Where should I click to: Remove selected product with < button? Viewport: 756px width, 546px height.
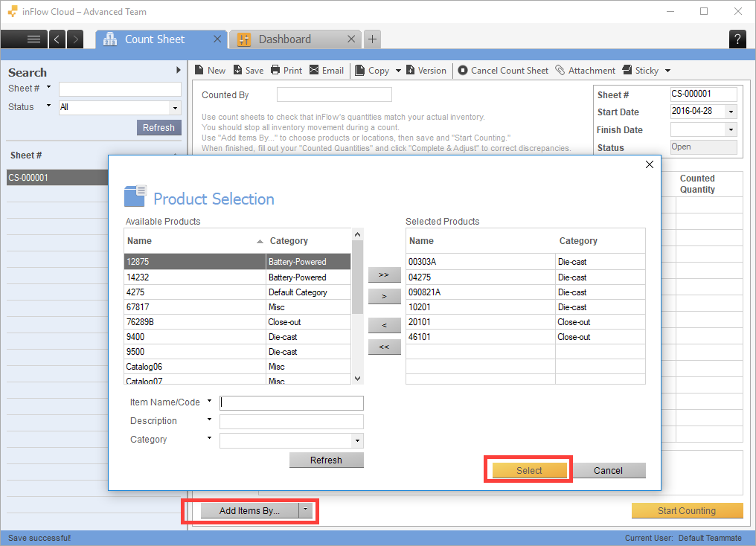(x=384, y=325)
